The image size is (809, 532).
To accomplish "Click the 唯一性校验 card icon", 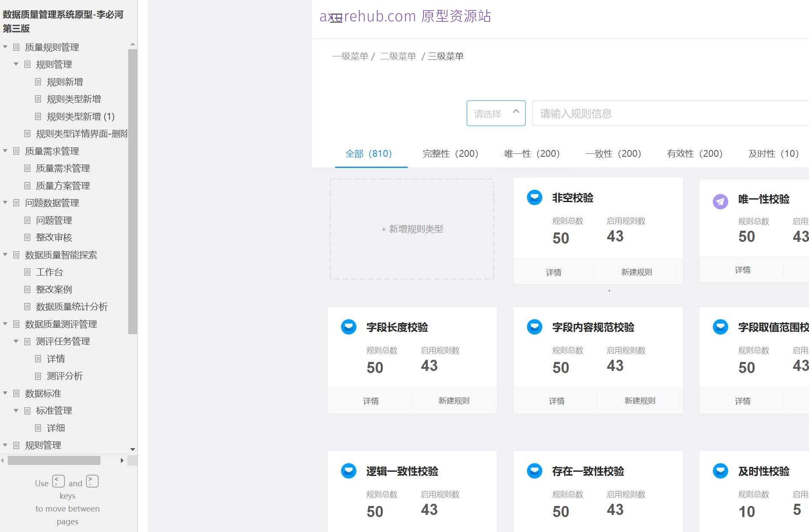I will coord(721,201).
